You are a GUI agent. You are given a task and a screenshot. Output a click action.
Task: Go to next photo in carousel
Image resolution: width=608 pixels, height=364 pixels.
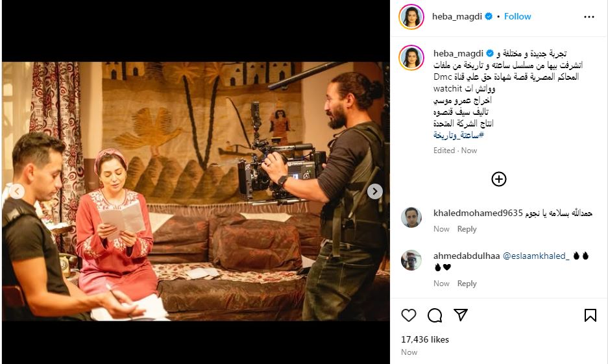(x=374, y=191)
